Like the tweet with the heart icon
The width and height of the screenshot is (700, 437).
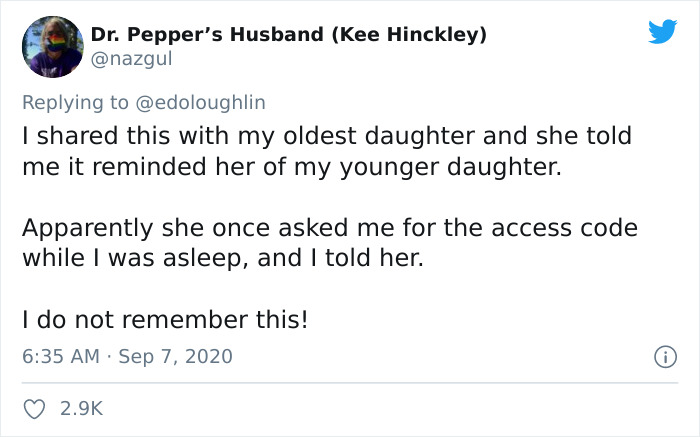coord(34,408)
